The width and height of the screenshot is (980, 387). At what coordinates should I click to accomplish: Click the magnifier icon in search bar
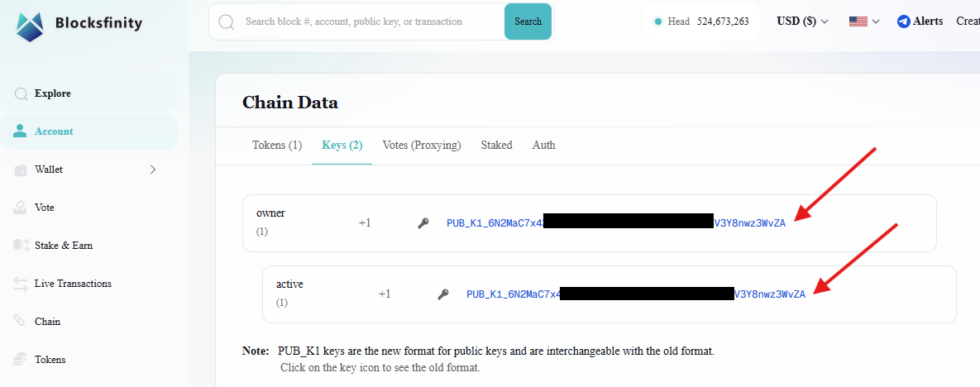(227, 21)
